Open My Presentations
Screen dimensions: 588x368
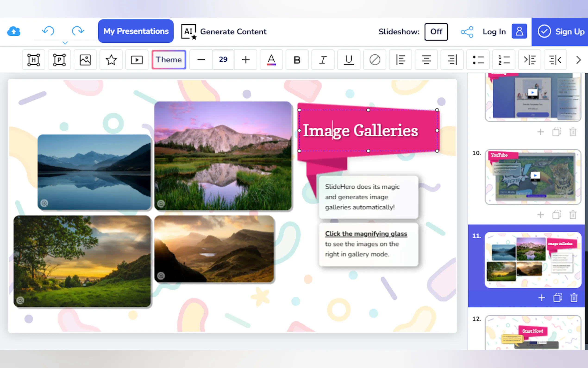tap(136, 31)
